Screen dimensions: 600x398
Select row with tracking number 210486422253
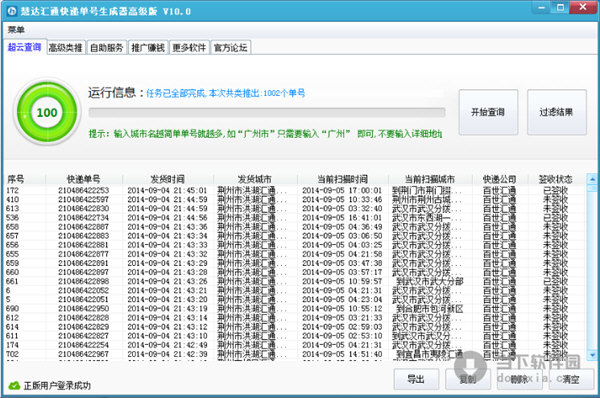point(295,190)
